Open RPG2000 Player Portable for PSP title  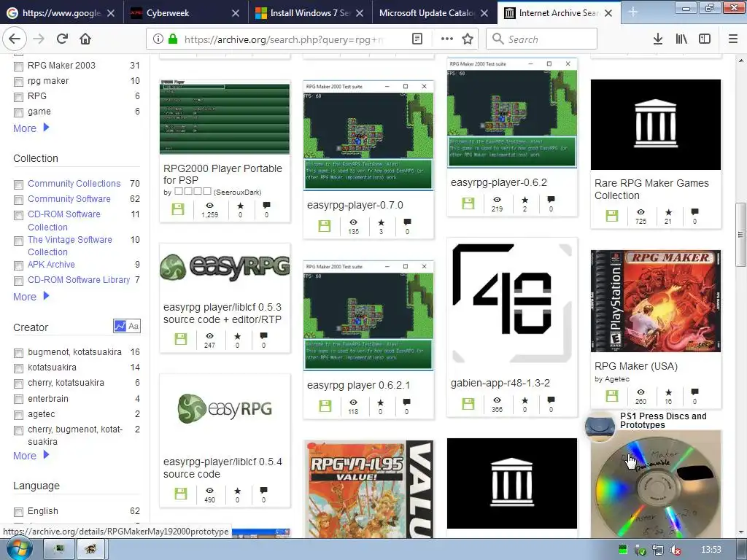(222, 174)
